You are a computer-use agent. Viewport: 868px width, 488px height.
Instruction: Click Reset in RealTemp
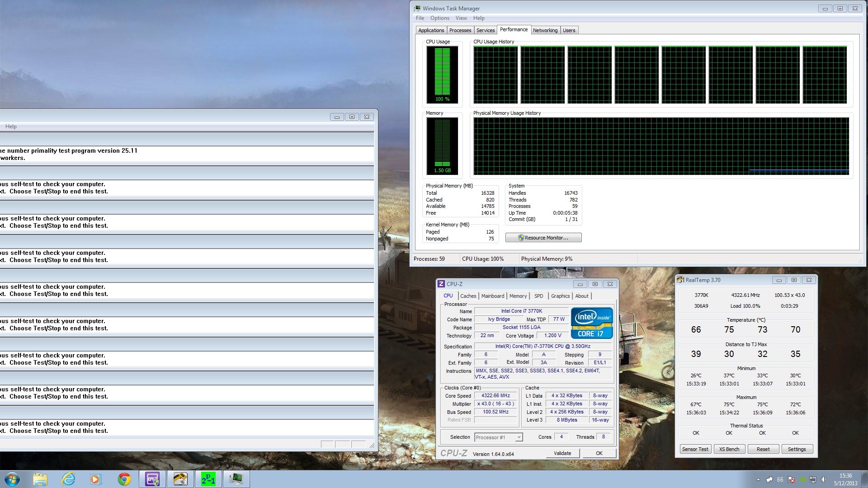763,449
